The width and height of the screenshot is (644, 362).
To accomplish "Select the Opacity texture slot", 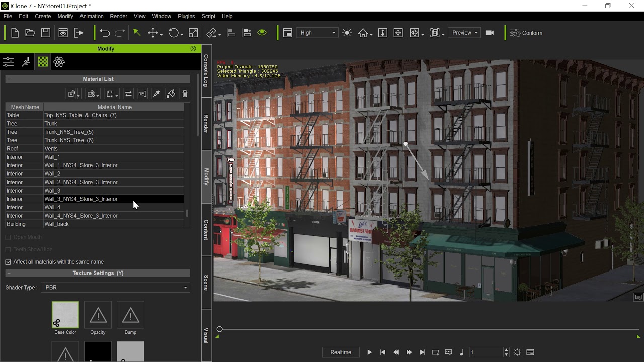I will pos(98,315).
